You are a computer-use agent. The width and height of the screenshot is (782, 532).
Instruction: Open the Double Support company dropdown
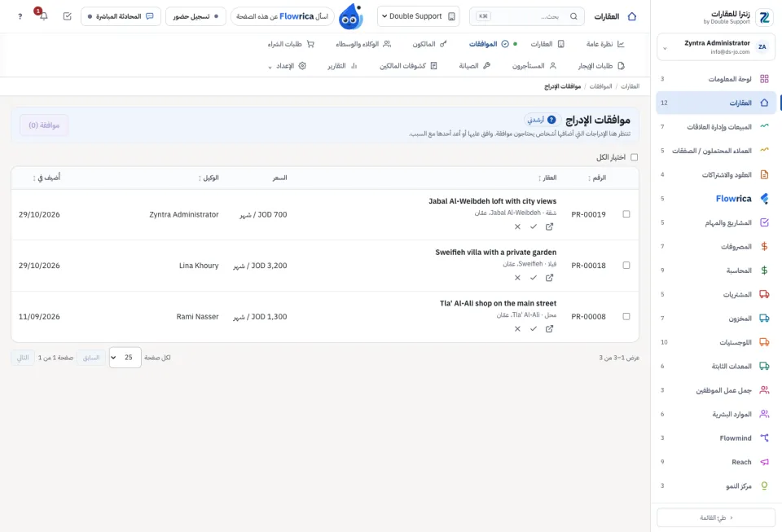418,16
